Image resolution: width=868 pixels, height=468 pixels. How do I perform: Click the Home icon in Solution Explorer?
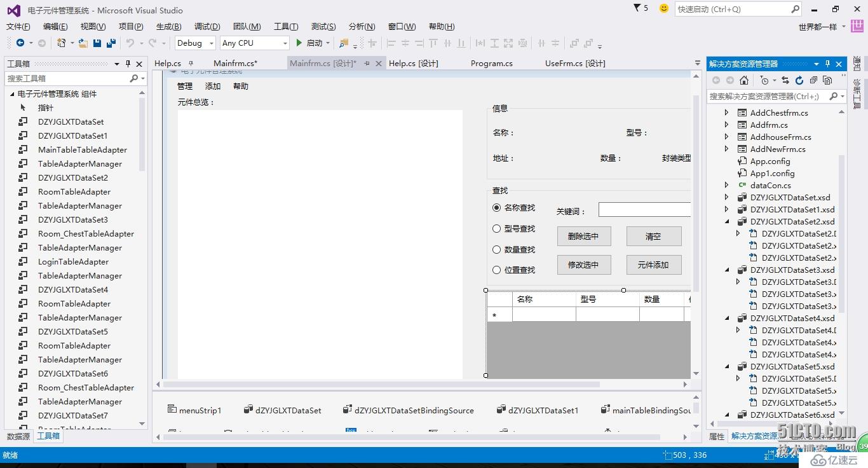(744, 80)
